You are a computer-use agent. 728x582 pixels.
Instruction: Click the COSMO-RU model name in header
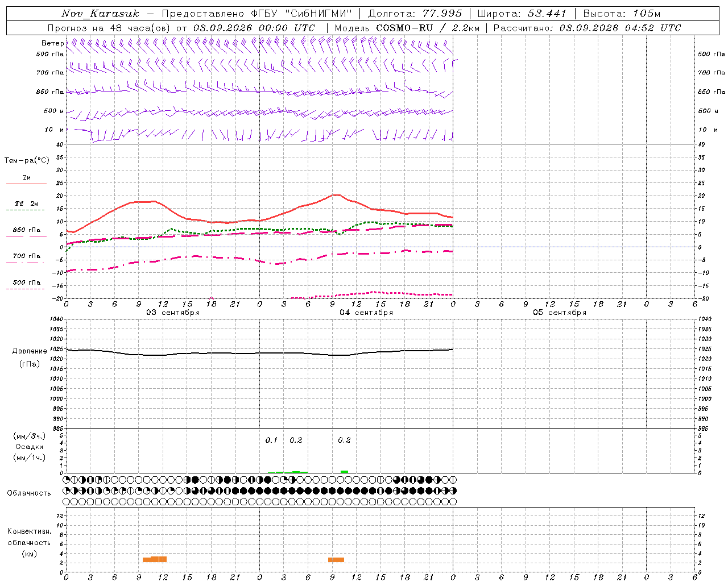(x=404, y=28)
